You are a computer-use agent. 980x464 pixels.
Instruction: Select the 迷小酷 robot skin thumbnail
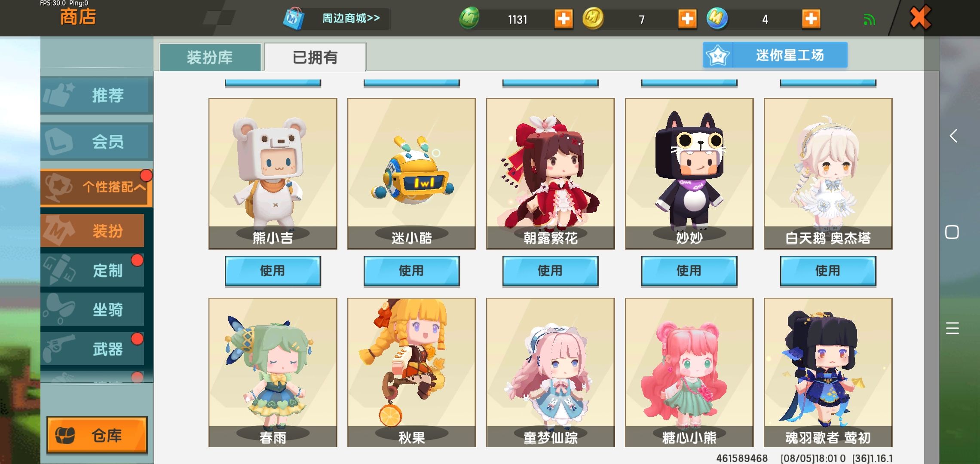[x=411, y=174]
